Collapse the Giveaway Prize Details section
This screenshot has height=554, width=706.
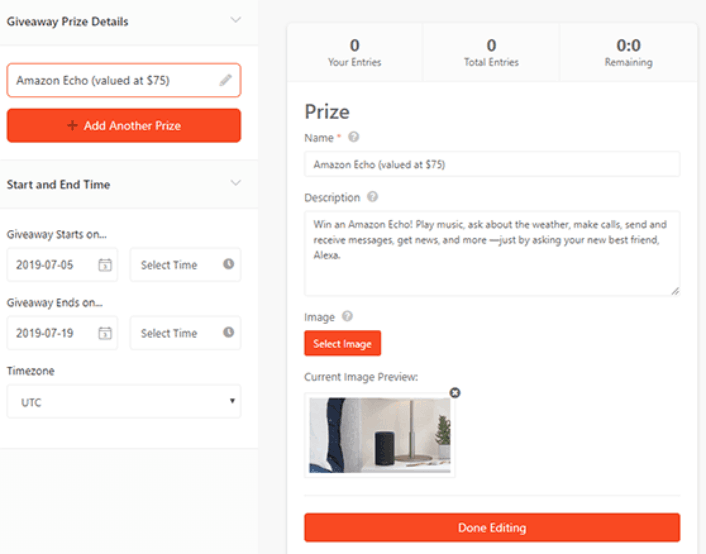coord(235,20)
